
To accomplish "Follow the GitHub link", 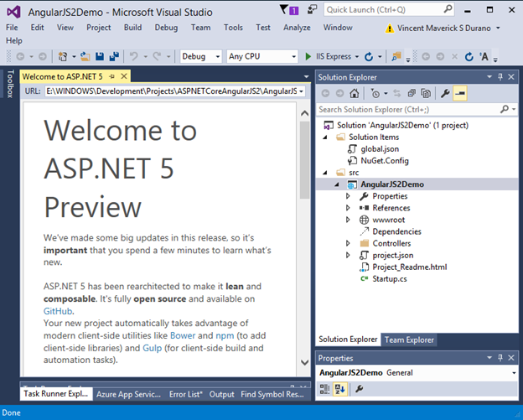I will pyautogui.click(x=58, y=311).
